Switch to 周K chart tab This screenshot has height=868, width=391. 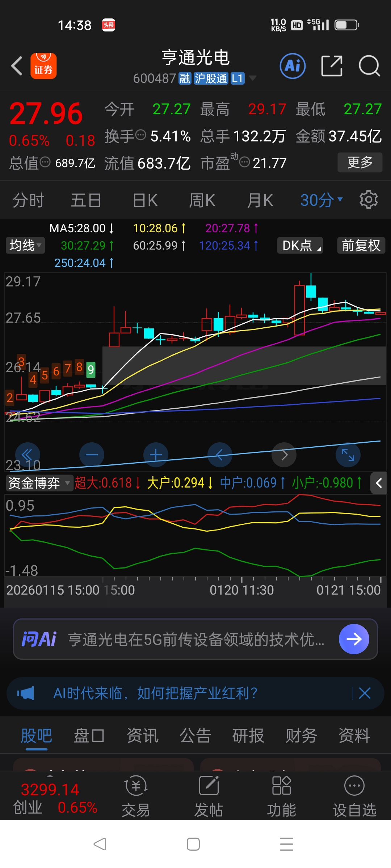pyautogui.click(x=202, y=200)
